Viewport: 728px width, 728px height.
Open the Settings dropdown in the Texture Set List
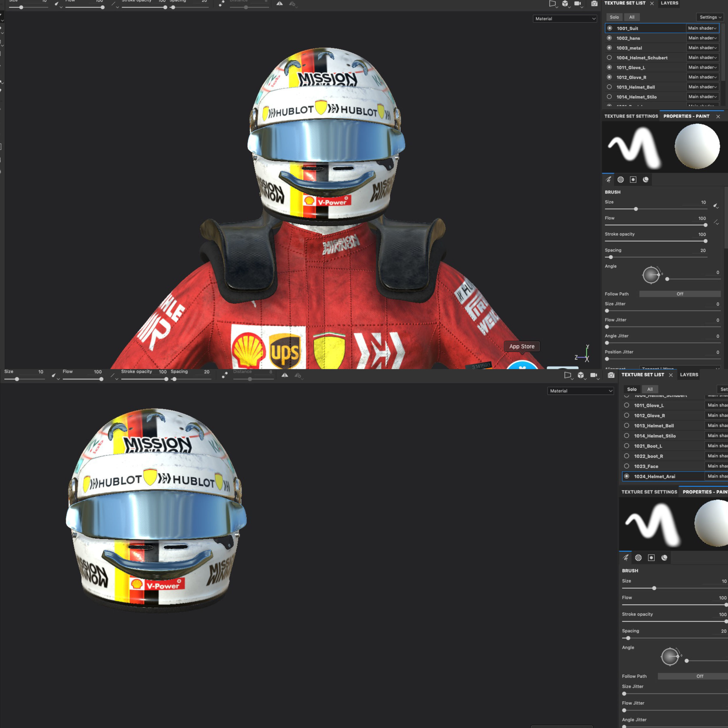point(710,17)
